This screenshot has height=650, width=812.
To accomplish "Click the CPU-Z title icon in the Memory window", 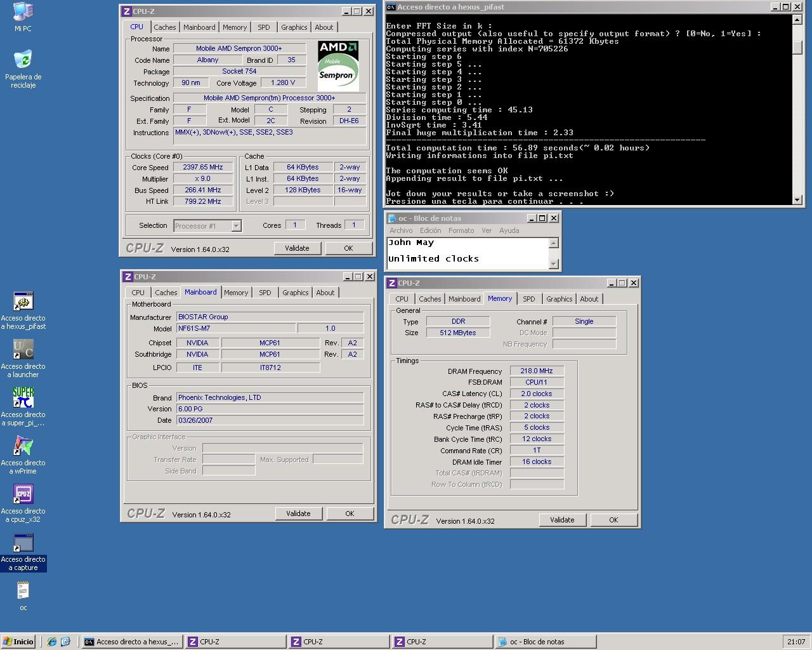I will [392, 283].
